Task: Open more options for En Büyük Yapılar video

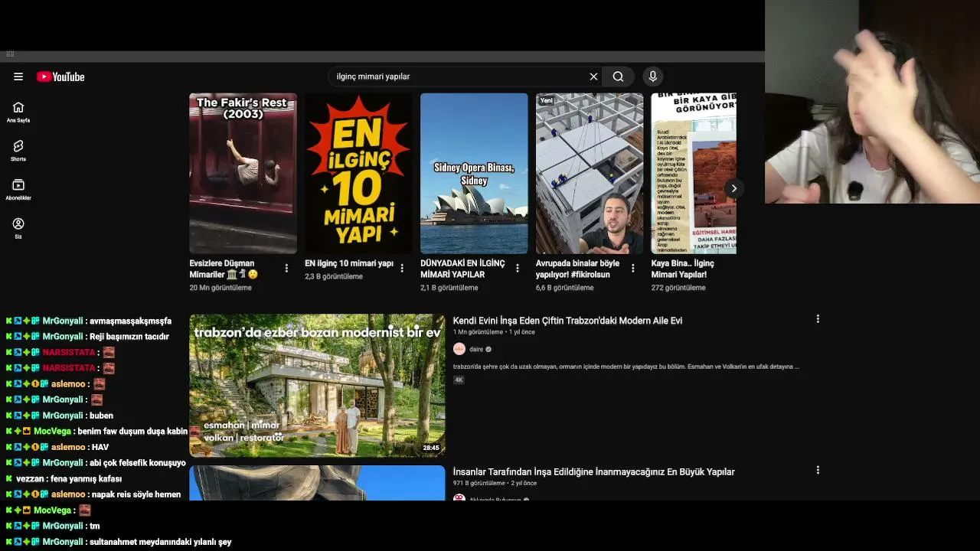Action: (x=818, y=471)
